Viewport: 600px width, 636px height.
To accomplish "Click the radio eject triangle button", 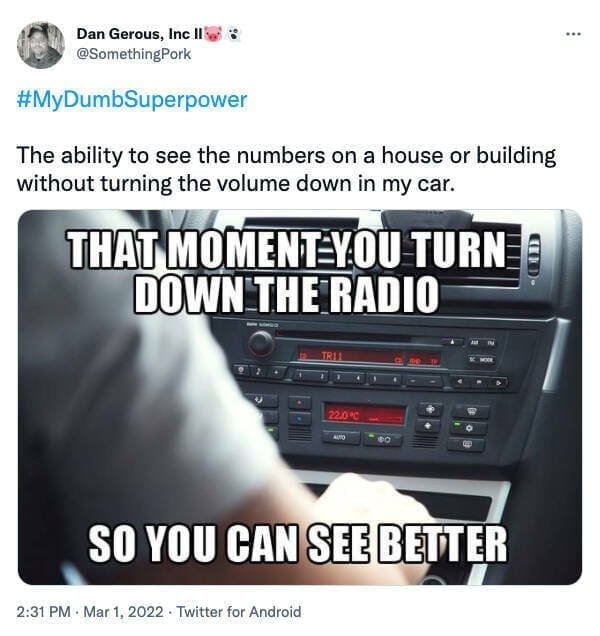I will pos(453,342).
